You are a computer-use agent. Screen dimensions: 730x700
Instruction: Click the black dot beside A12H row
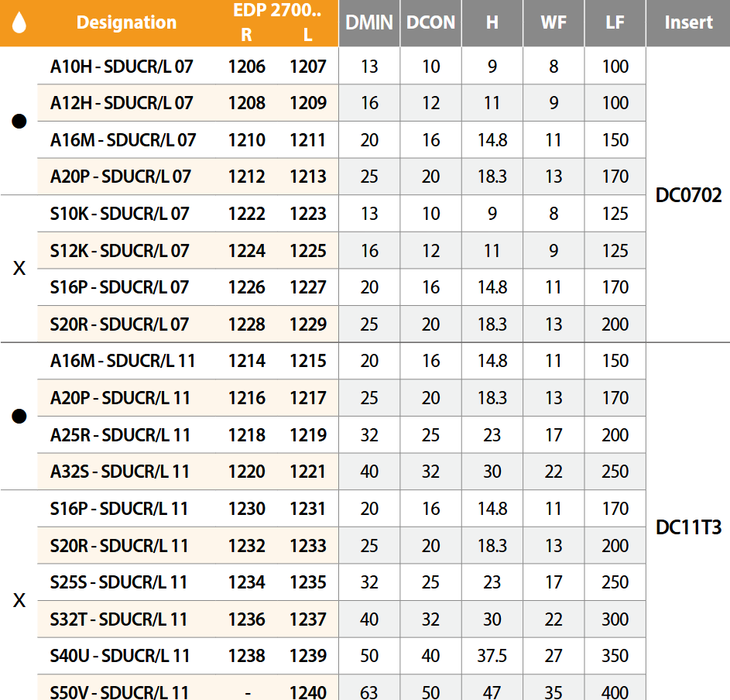(20, 121)
